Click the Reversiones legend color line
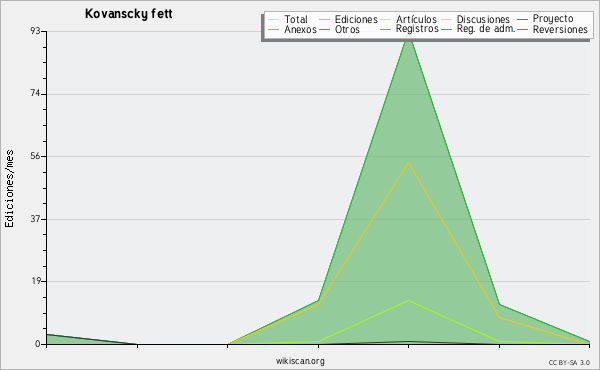Viewport: 600px width, 370px height. [x=522, y=29]
